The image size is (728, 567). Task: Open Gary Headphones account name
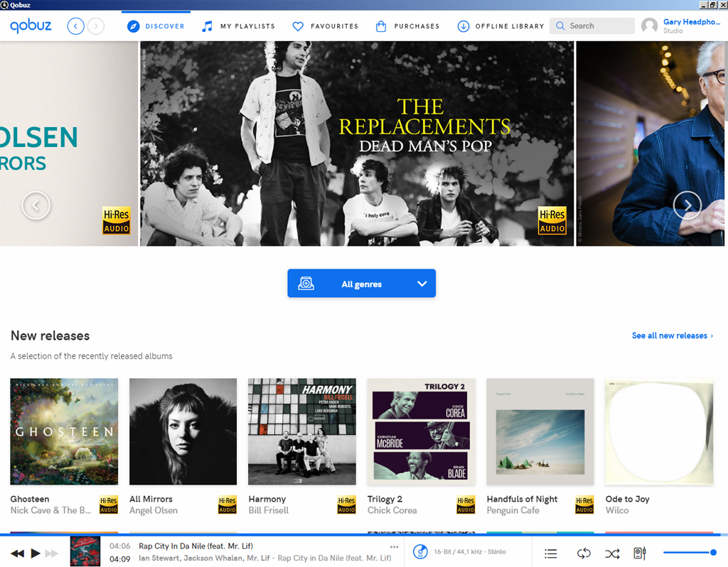[x=691, y=22]
